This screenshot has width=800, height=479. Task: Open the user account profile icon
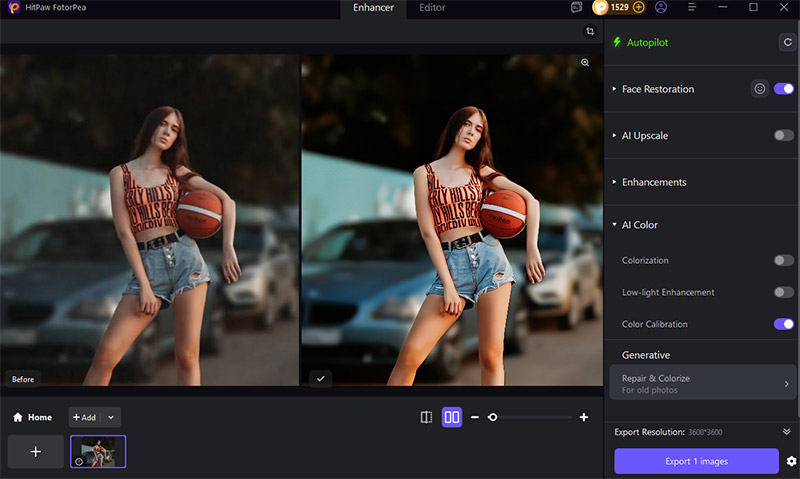(661, 7)
